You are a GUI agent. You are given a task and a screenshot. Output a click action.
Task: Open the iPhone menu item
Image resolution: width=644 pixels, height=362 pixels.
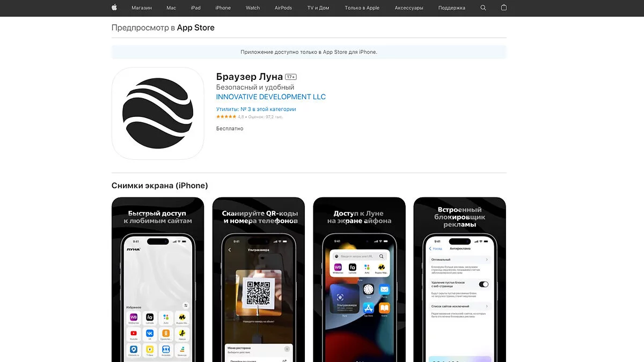pyautogui.click(x=223, y=8)
